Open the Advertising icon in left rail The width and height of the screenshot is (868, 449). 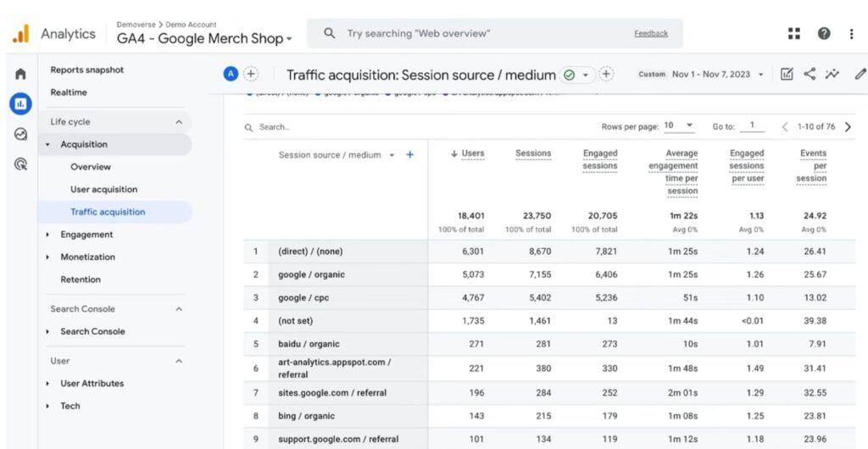[20, 164]
